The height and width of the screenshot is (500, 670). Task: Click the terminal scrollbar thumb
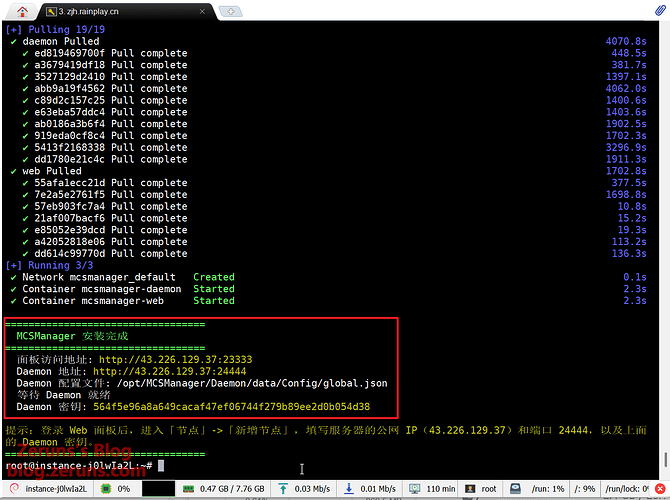pos(665,460)
